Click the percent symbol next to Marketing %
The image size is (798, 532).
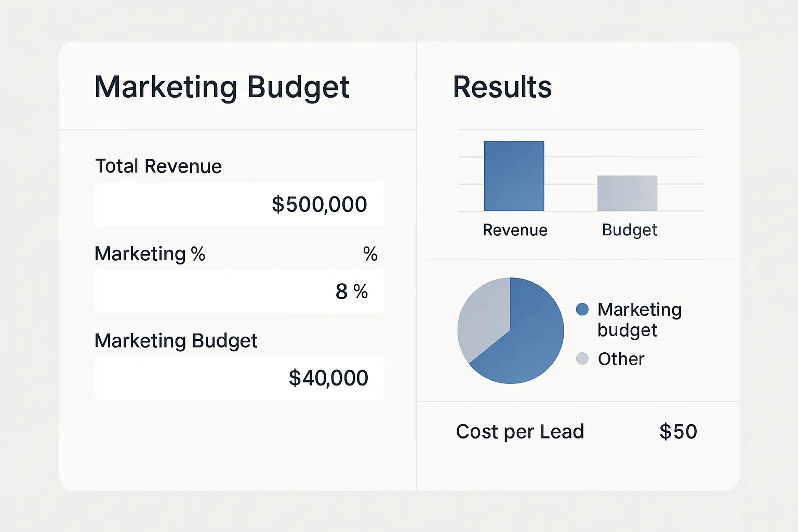tap(370, 254)
